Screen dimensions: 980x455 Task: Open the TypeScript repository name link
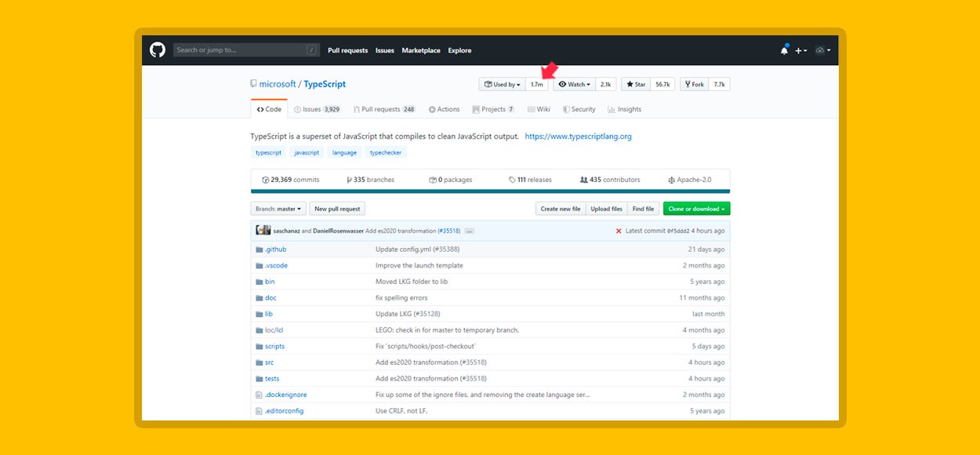pyautogui.click(x=325, y=84)
